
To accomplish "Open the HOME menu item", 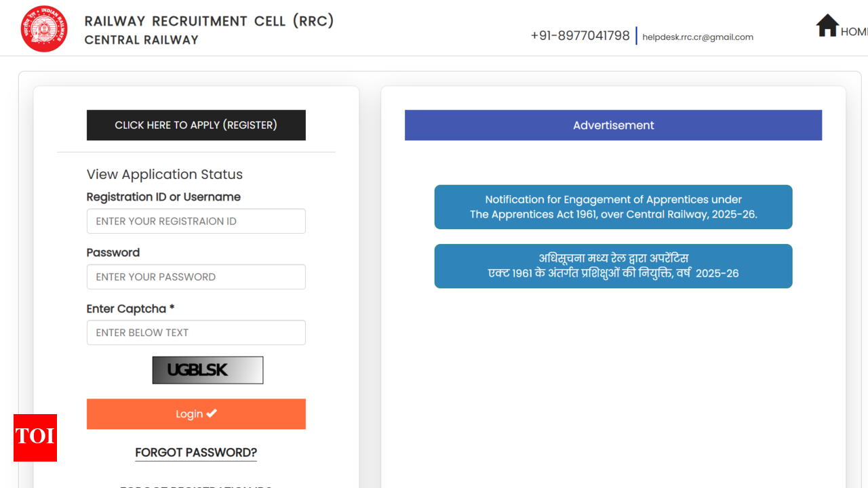I will point(854,32).
